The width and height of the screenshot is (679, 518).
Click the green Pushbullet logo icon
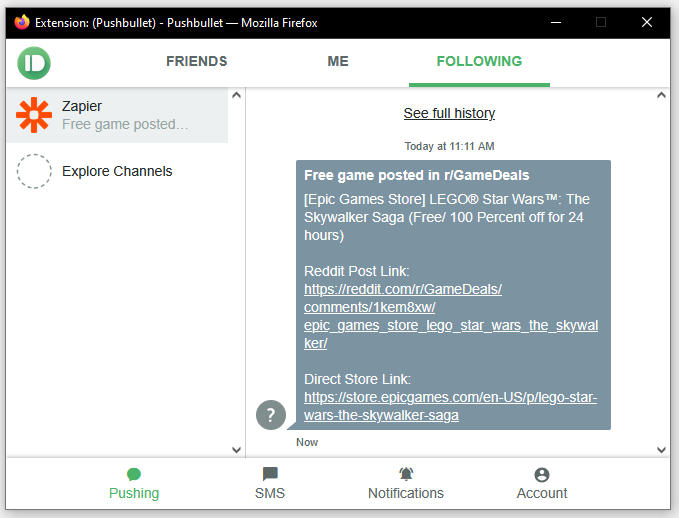pos(34,63)
